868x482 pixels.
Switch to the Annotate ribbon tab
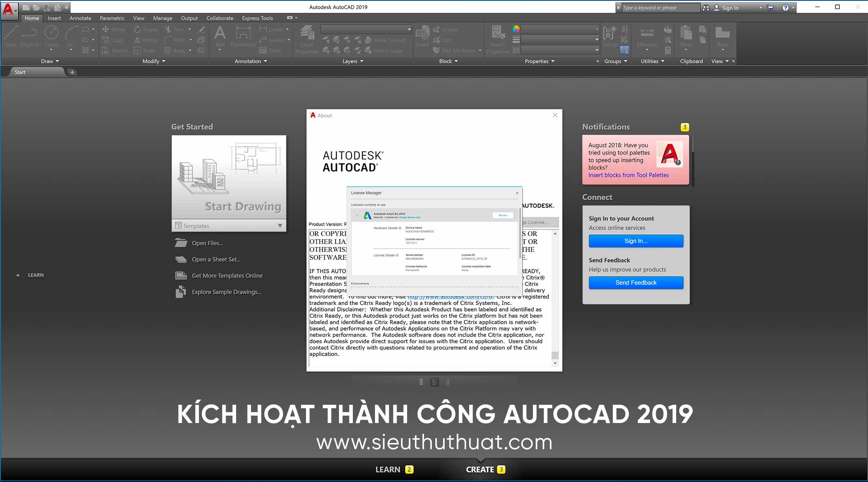pyautogui.click(x=80, y=18)
